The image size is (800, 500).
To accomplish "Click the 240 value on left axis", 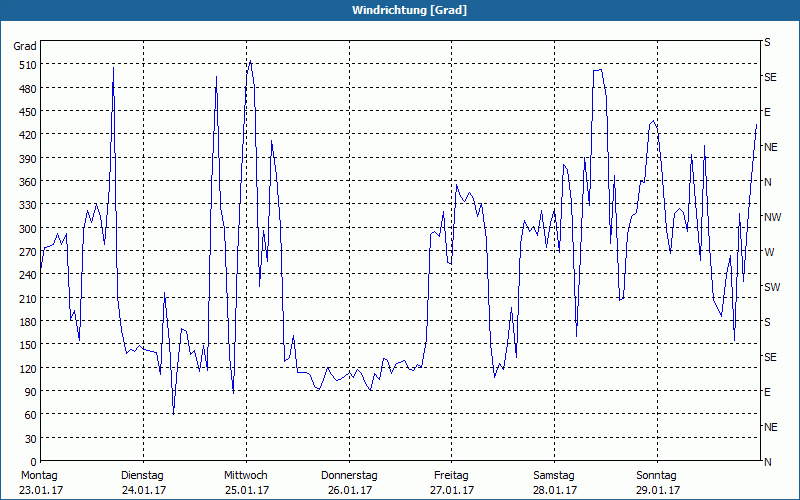I will [x=28, y=275].
